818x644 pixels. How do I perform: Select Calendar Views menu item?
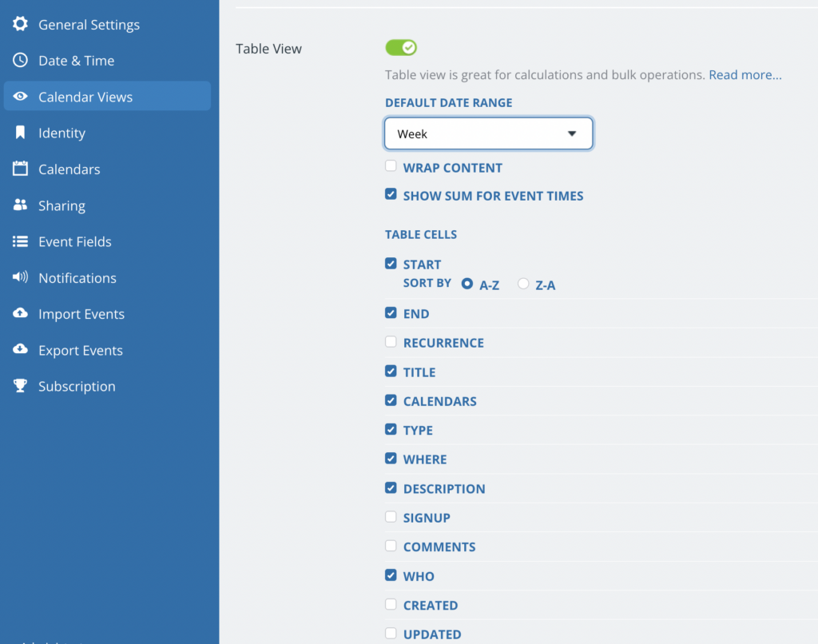[x=108, y=96]
